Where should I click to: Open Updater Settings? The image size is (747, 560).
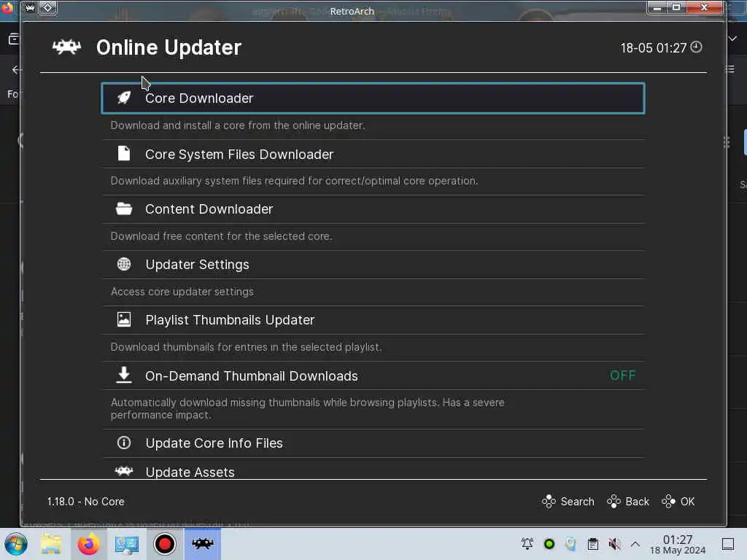(373, 264)
